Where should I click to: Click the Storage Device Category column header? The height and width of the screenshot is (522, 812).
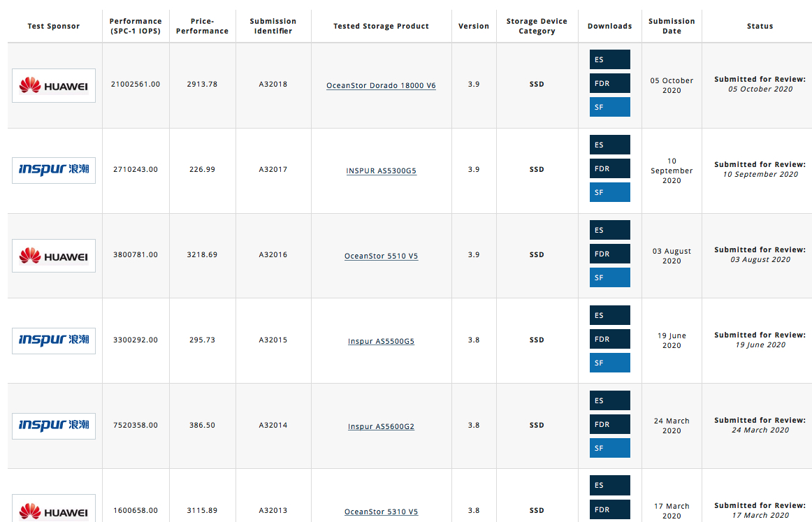pyautogui.click(x=537, y=26)
